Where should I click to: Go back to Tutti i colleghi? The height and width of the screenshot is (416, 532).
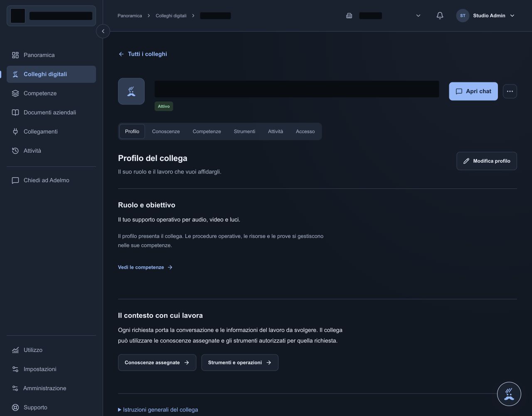143,54
